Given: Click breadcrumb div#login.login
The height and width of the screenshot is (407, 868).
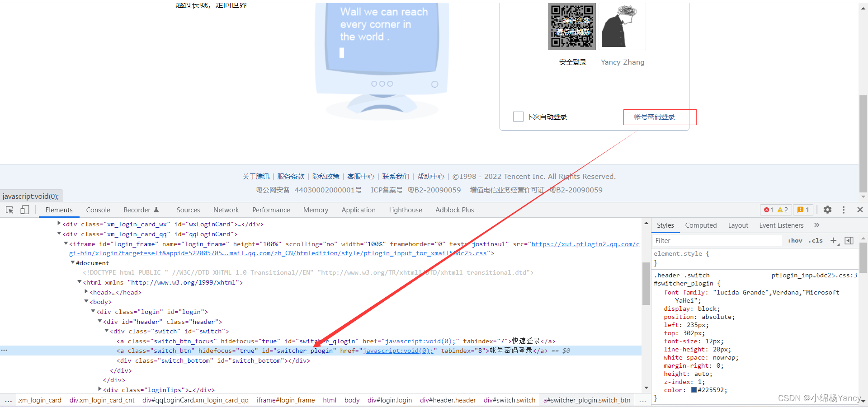Looking at the screenshot, I should click(x=390, y=400).
